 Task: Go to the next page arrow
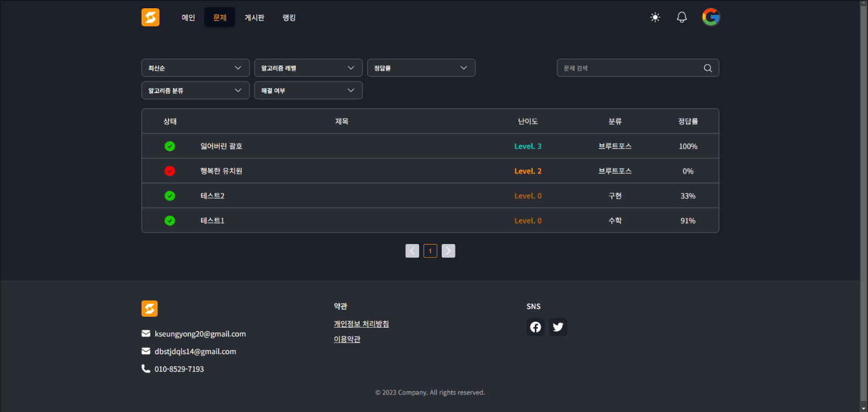point(448,251)
